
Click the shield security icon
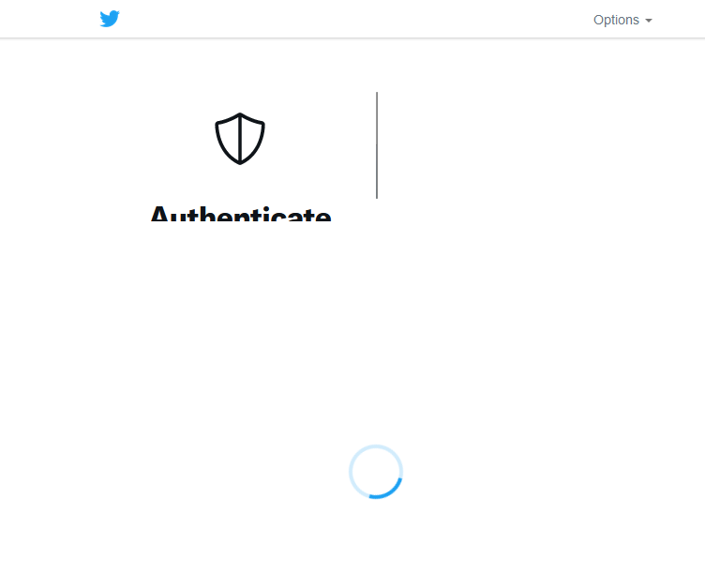click(240, 139)
